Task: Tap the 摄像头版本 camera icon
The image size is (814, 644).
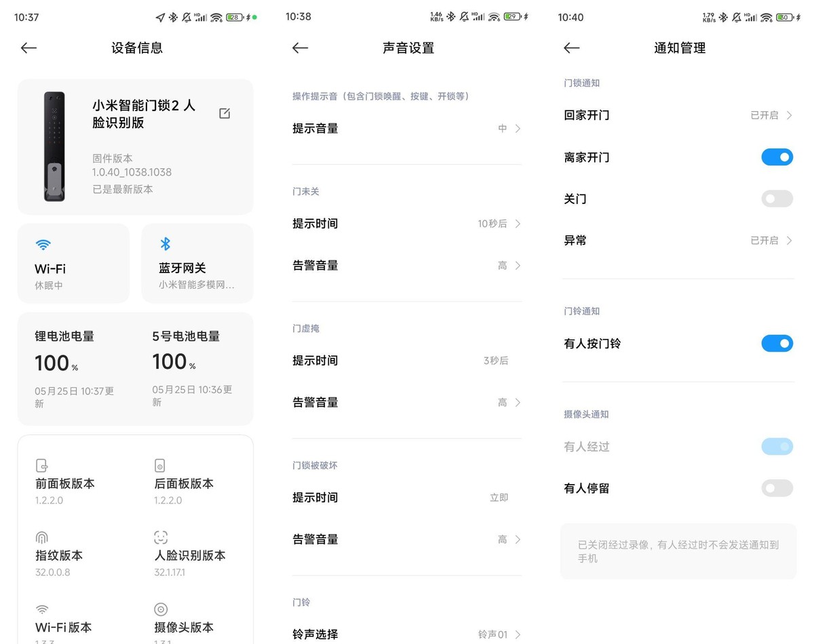Action: [161, 609]
